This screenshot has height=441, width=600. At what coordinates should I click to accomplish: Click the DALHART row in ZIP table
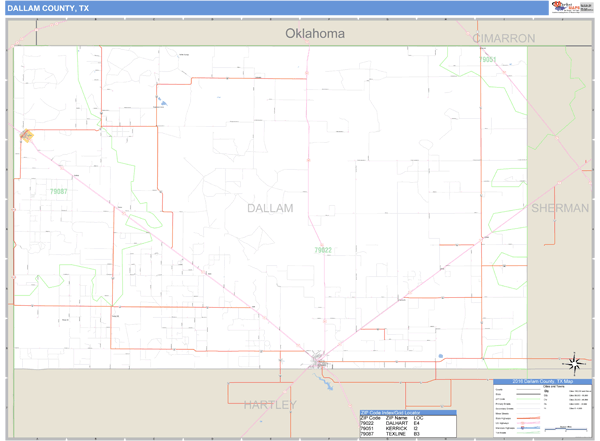coord(408,423)
